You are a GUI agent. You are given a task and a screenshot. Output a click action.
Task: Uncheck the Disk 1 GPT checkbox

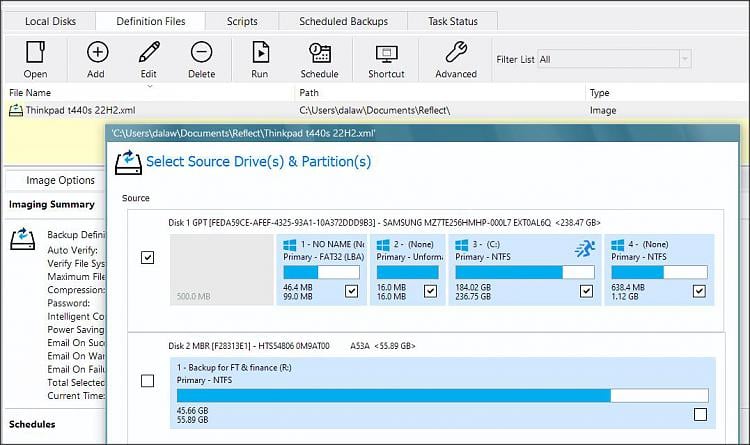point(148,258)
